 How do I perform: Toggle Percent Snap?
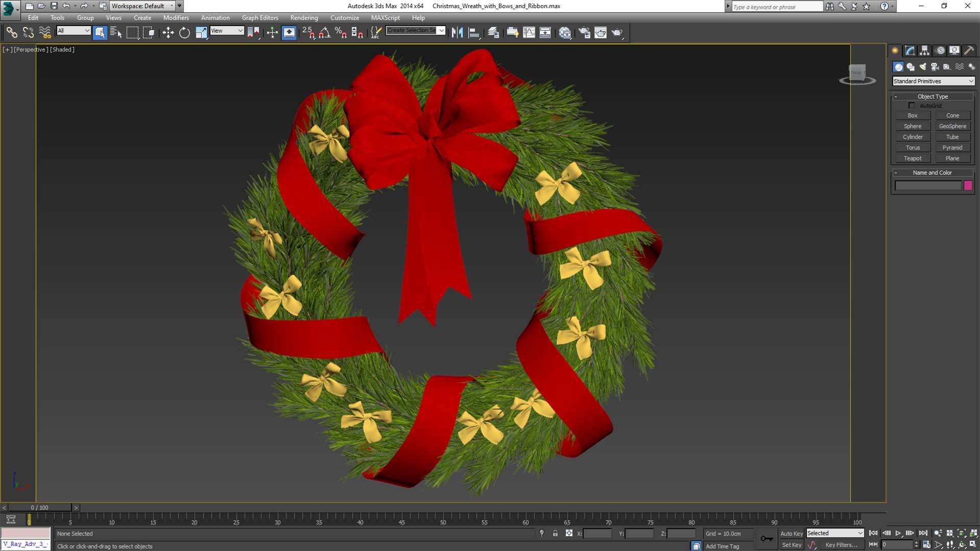click(x=341, y=33)
